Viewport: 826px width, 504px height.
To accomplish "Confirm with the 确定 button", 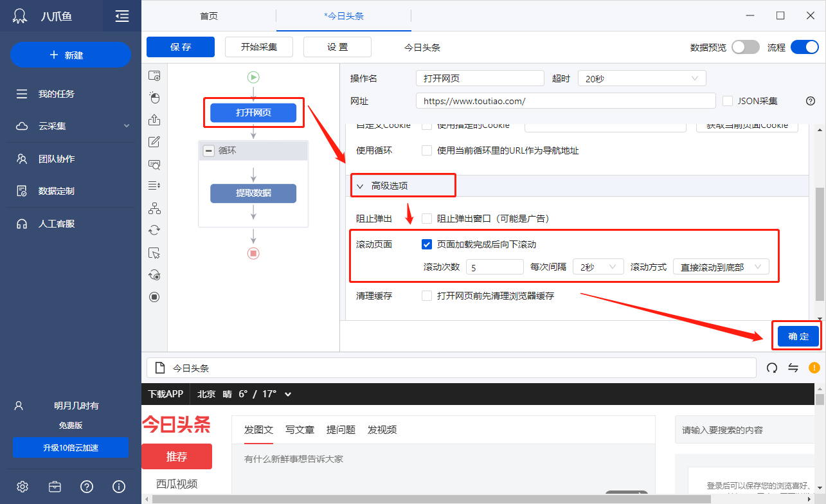I will 798,336.
